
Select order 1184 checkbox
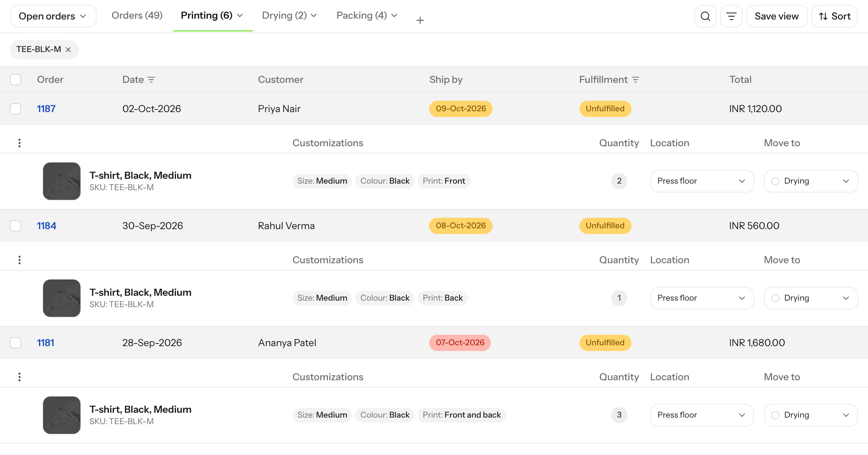[15, 226]
